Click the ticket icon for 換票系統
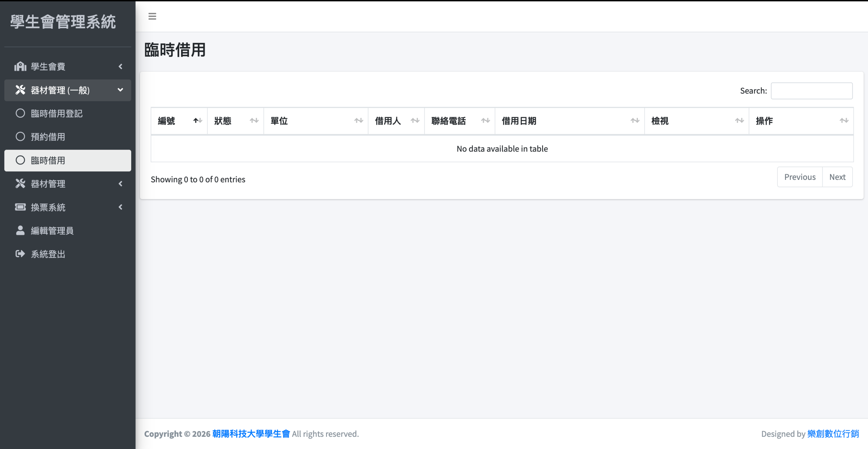Image resolution: width=868 pixels, height=449 pixels. (20, 207)
